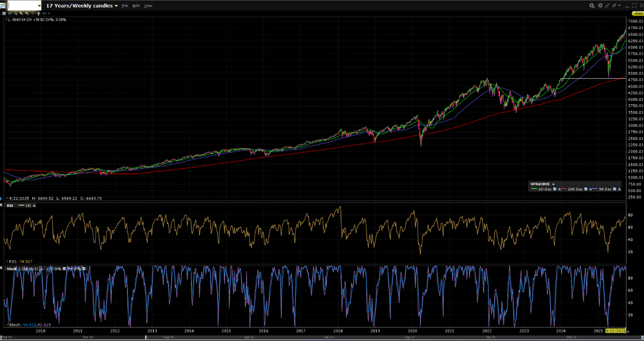Toggle the 20-Day moving average checkbox
Viewport: 644px width, 341px height.
tap(555, 189)
